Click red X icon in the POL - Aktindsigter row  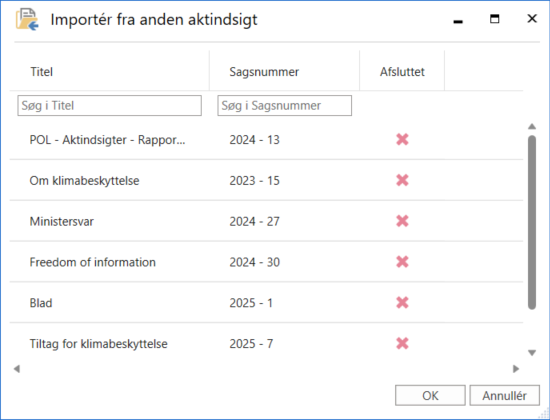click(x=402, y=140)
